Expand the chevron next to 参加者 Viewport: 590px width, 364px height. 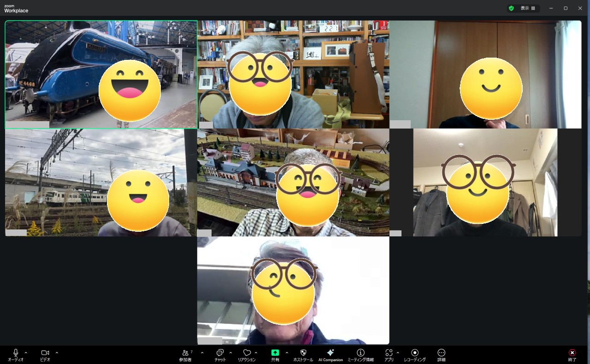202,352
